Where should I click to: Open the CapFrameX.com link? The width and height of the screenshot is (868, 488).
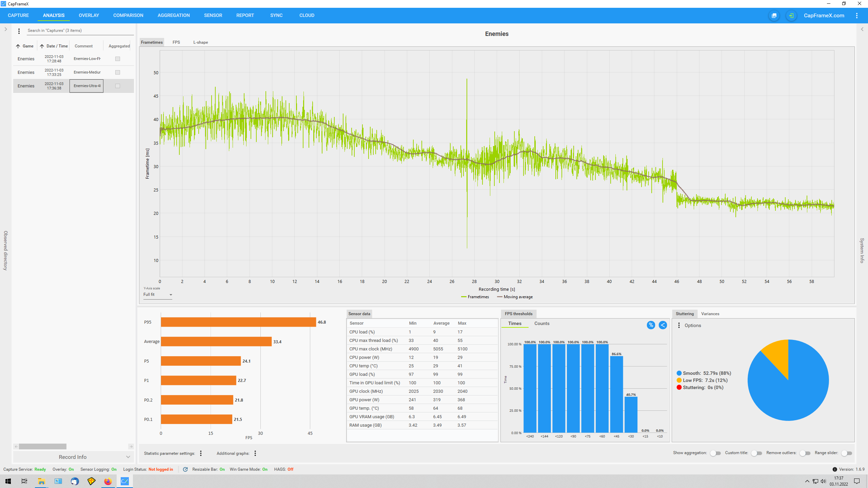[824, 16]
